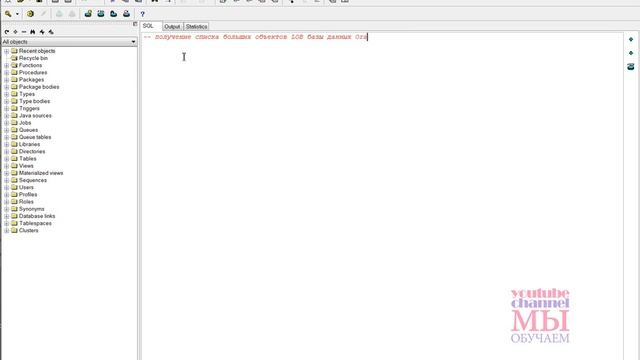This screenshot has height=360, width=640.
Task: Expand the Views node
Action: [x=7, y=166]
